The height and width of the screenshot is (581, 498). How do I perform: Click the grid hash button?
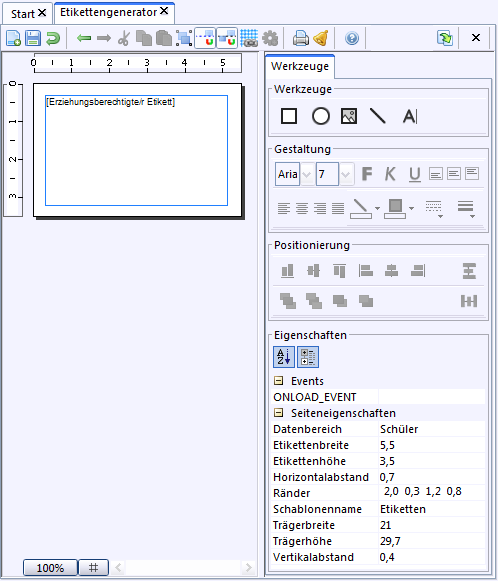94,568
